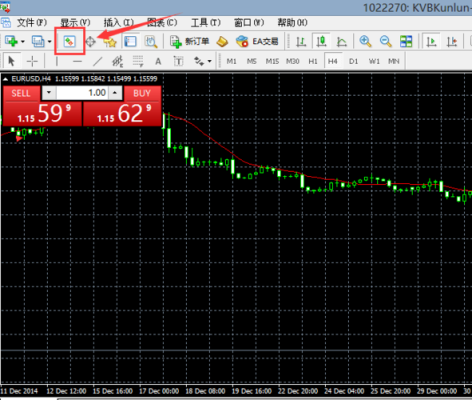This screenshot has height=400, width=472.
Task: Open the Strategy Tester icon
Action: coord(151,42)
